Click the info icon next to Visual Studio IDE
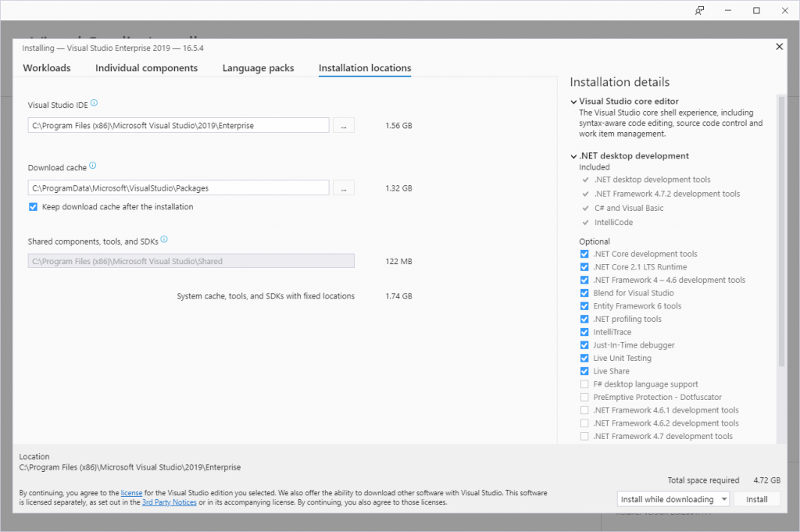 tap(94, 103)
